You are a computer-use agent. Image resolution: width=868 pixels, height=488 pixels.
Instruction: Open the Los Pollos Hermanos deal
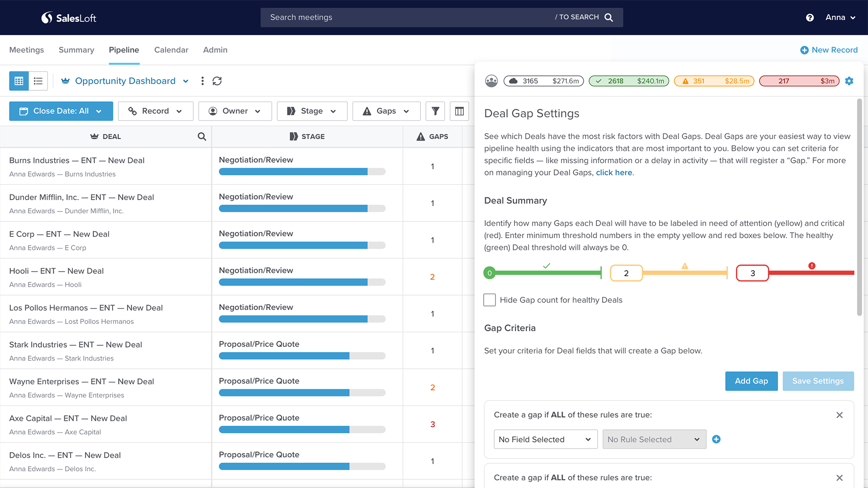[86, 308]
